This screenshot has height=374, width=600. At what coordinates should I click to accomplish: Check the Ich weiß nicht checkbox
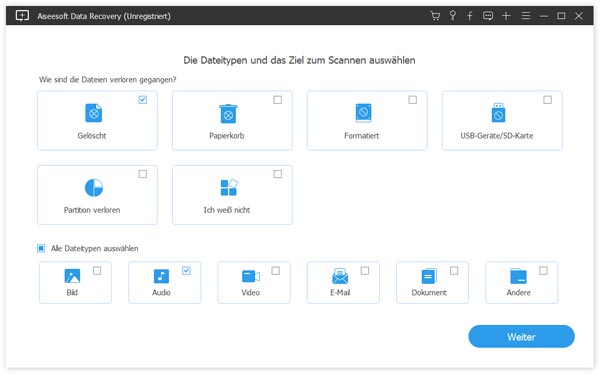tap(277, 174)
